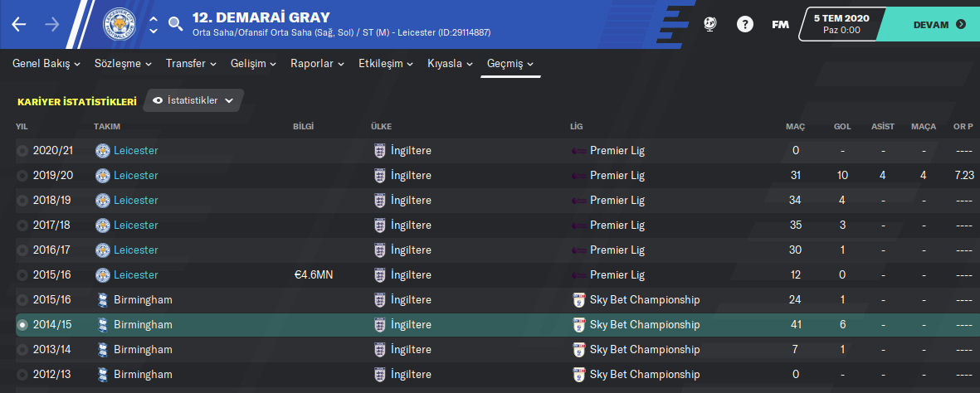Open the world globe icon
The width and height of the screenshot is (980, 393).
pos(709,24)
